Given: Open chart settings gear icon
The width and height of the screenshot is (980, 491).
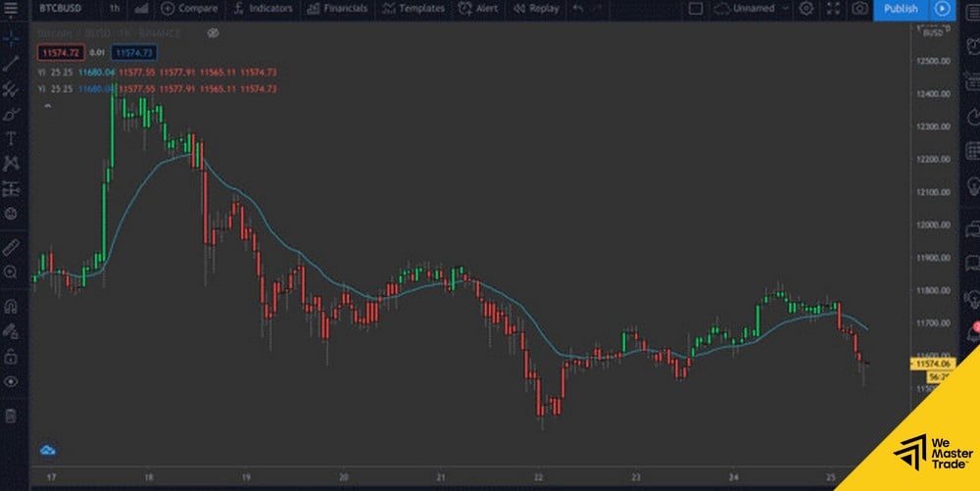Looking at the screenshot, I should pos(806,9).
